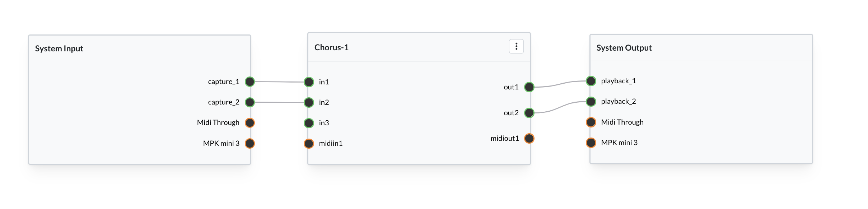This screenshot has height=209, width=868.
Task: Select the Chorus-1 node title
Action: [x=331, y=47]
